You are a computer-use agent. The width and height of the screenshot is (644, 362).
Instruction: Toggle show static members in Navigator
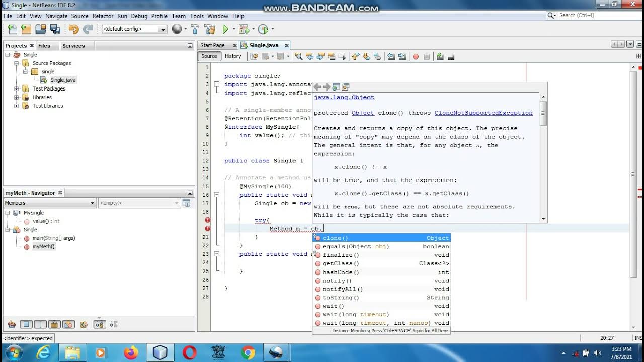tap(40, 324)
